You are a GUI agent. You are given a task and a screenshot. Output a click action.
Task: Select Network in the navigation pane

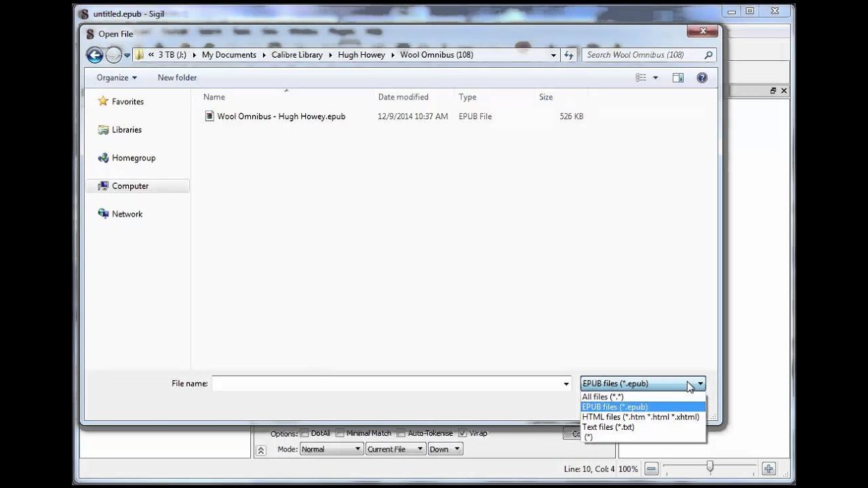127,214
